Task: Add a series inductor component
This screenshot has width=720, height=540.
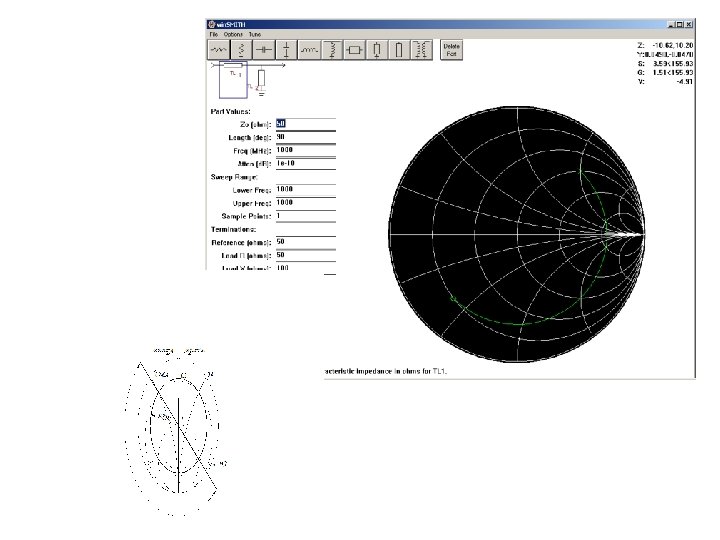Action: (x=309, y=50)
